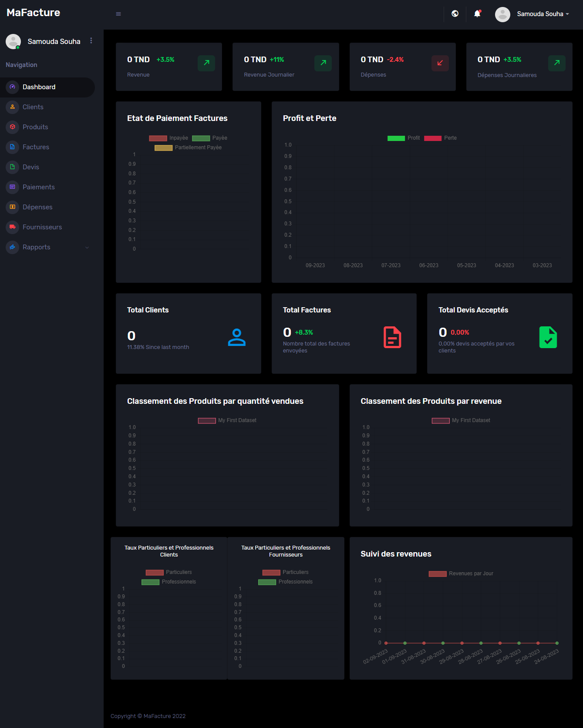Click the Produits box icon
This screenshot has width=583, height=728.
(13, 127)
